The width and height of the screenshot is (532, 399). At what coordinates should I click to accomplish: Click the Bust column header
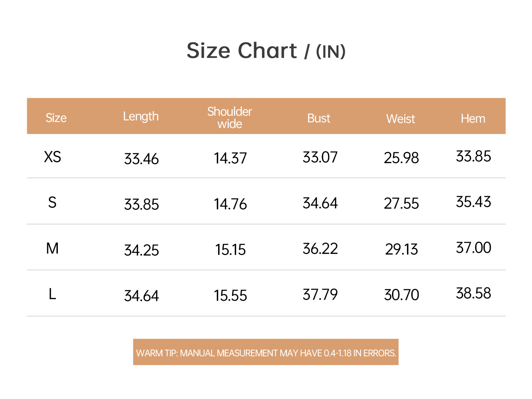click(319, 118)
